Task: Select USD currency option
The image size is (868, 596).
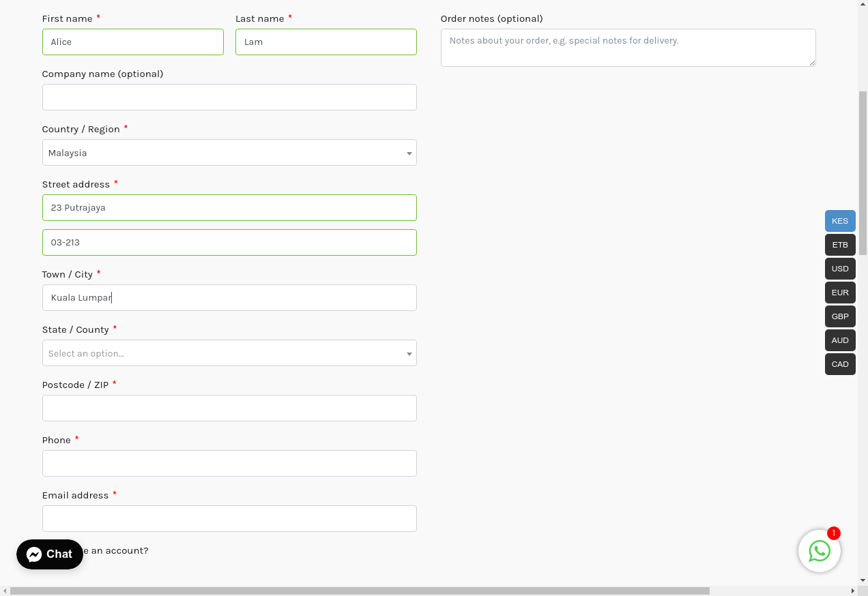Action: (x=839, y=269)
